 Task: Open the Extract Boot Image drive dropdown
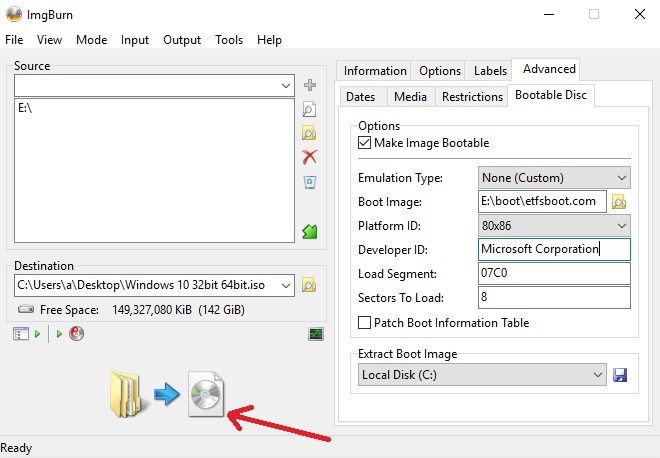pyautogui.click(x=482, y=375)
